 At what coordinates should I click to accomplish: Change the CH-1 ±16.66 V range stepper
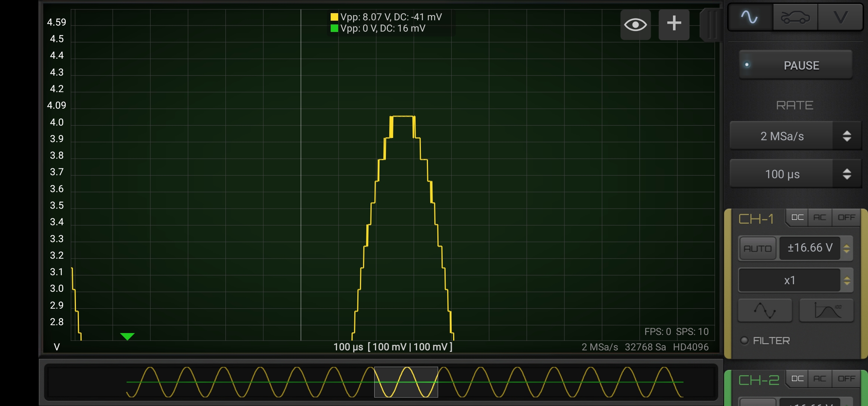tap(847, 248)
